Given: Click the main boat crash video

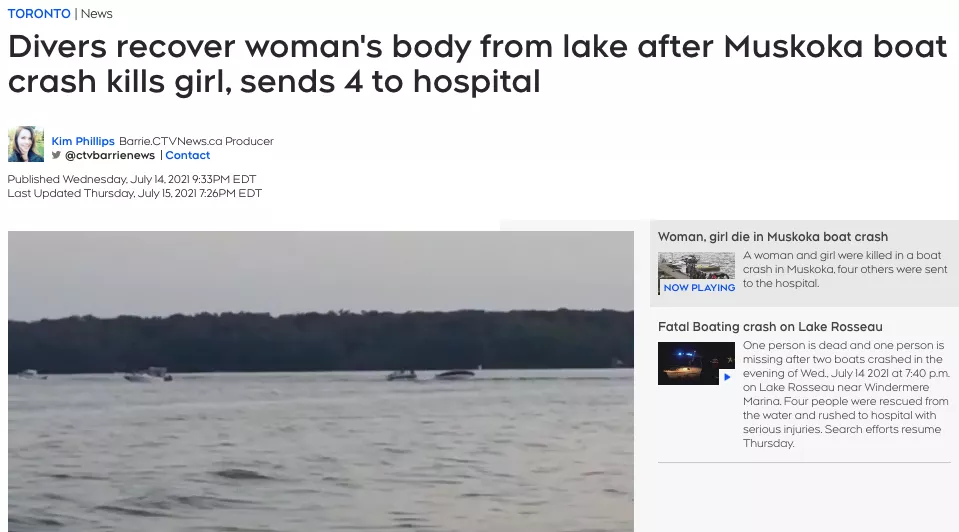Looking at the screenshot, I should click(x=320, y=381).
